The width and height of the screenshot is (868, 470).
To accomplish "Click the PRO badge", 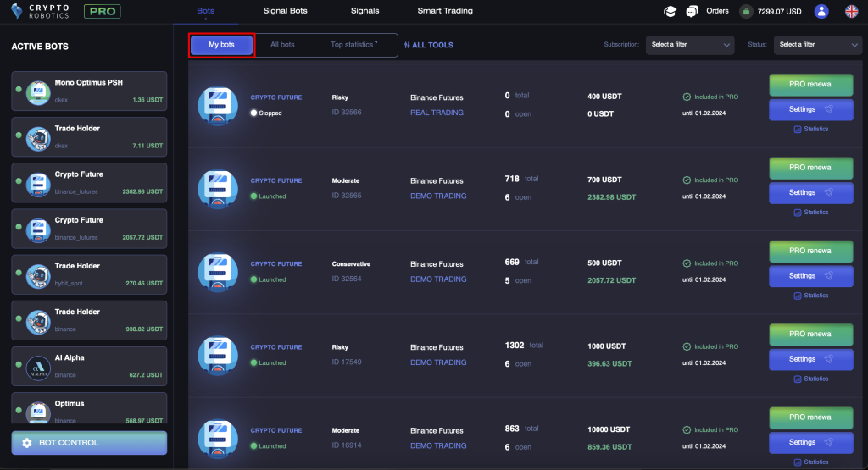I will pos(103,11).
